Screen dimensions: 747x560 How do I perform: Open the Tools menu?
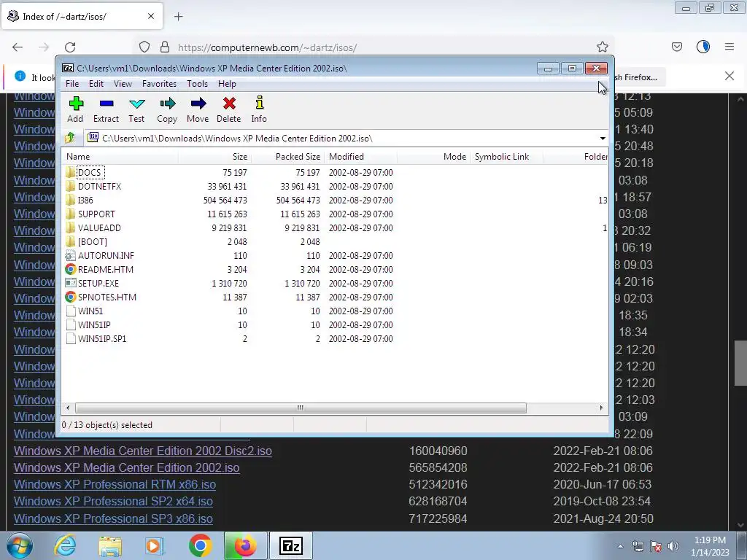[x=197, y=84]
